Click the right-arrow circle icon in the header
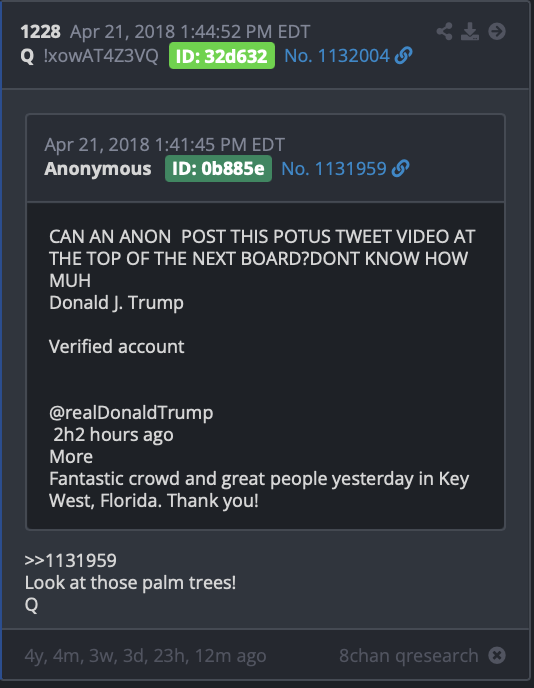This screenshot has width=534, height=688. click(x=497, y=31)
